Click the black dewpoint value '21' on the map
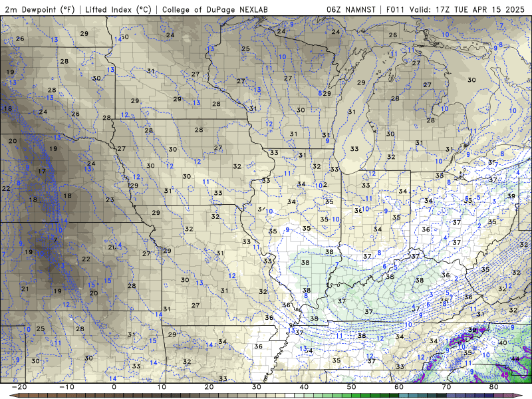Viewport: 532px width, 399px height. point(25,289)
